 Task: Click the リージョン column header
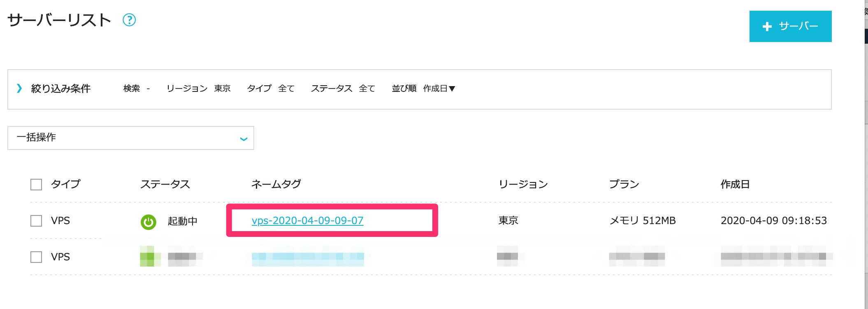(x=523, y=184)
